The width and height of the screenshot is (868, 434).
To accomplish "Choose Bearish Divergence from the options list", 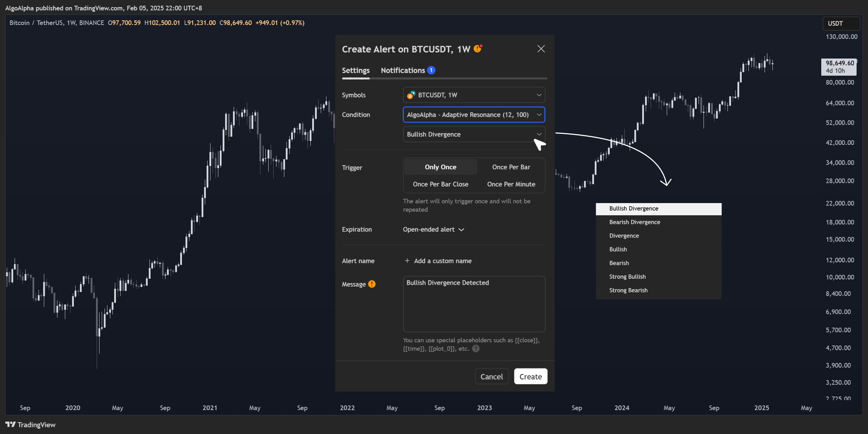I will coord(659,222).
